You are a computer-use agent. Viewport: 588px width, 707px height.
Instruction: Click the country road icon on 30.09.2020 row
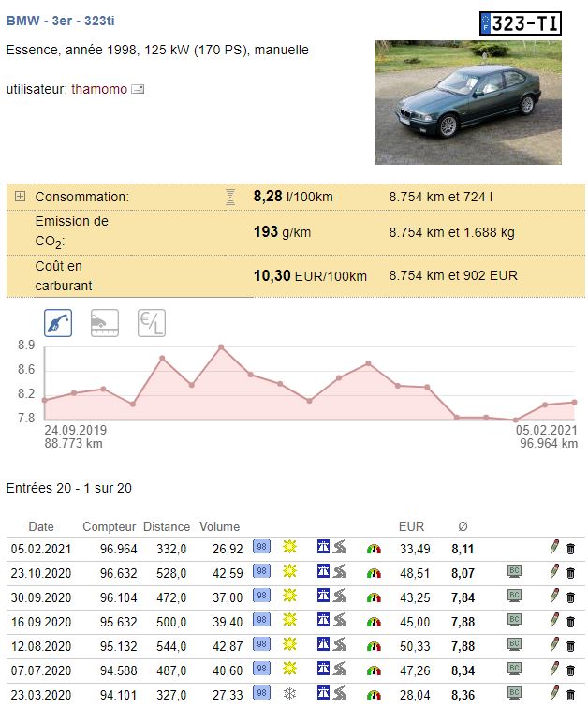tap(340, 596)
